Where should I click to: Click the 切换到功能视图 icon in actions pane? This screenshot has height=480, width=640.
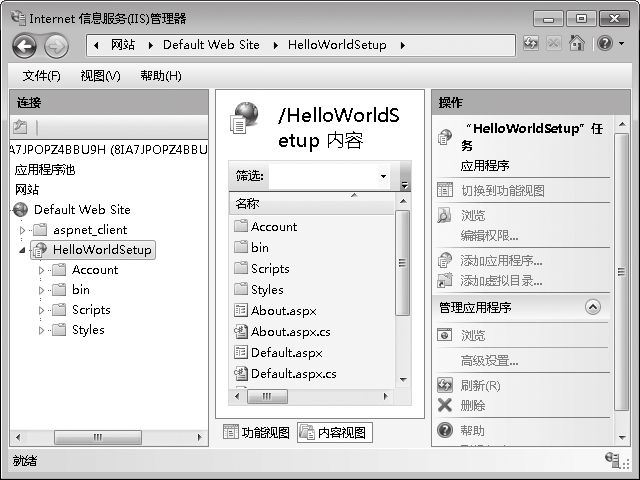445,190
